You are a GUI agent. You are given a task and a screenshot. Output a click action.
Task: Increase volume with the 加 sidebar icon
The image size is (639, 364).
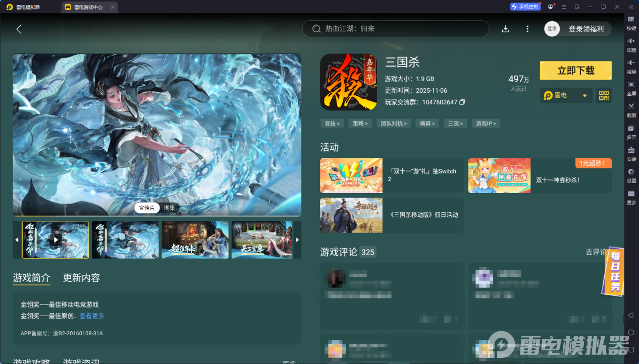630,43
